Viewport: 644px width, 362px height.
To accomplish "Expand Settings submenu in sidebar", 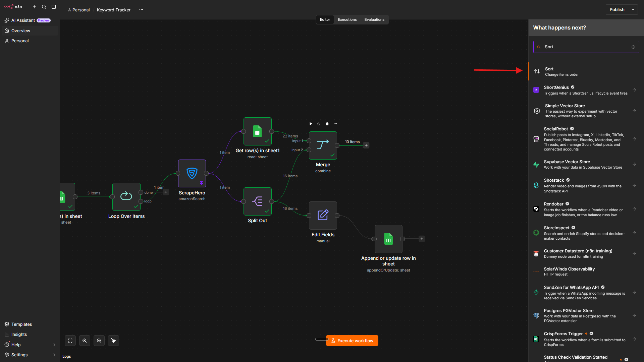I will (x=54, y=355).
